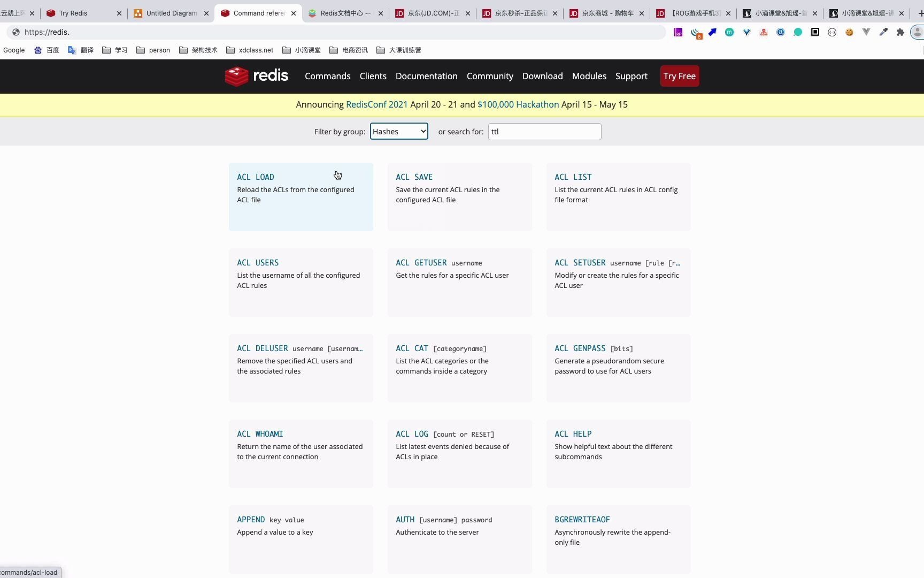Click the cookie extension icon

click(x=849, y=32)
